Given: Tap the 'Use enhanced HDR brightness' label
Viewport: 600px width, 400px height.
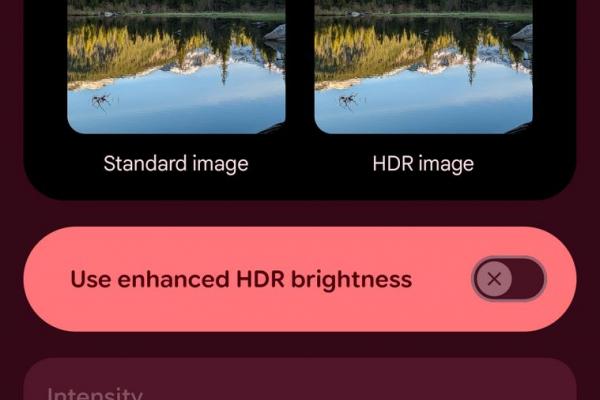Looking at the screenshot, I should pyautogui.click(x=241, y=279).
